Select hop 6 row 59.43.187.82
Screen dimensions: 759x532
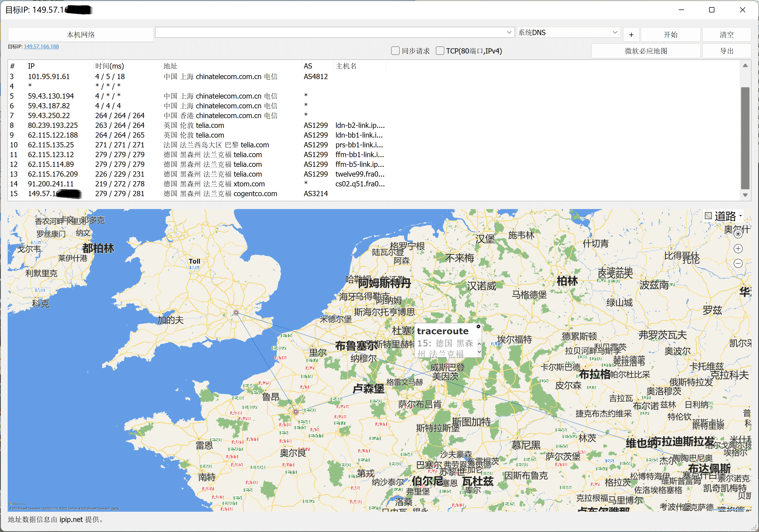(197, 106)
